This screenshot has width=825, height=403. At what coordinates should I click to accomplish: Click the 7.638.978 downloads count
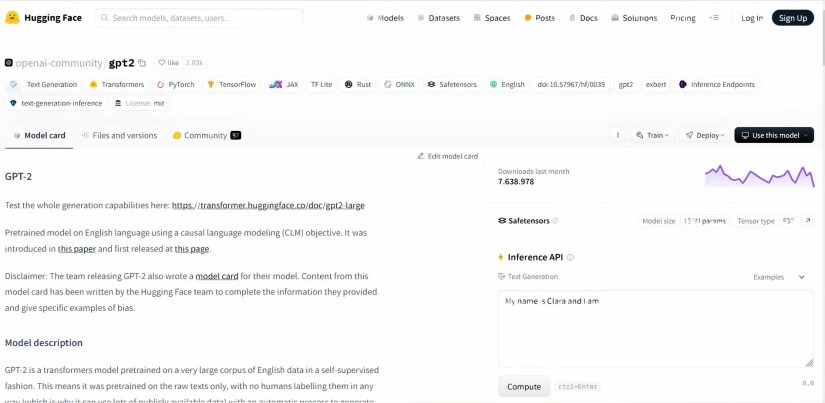point(516,182)
